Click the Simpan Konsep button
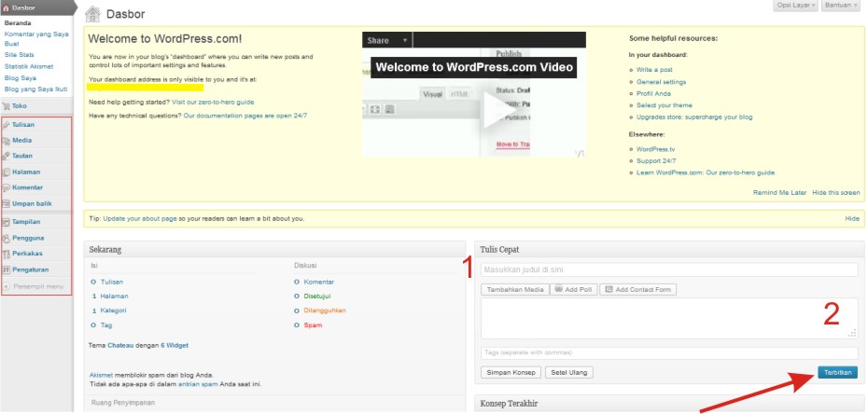 point(511,372)
